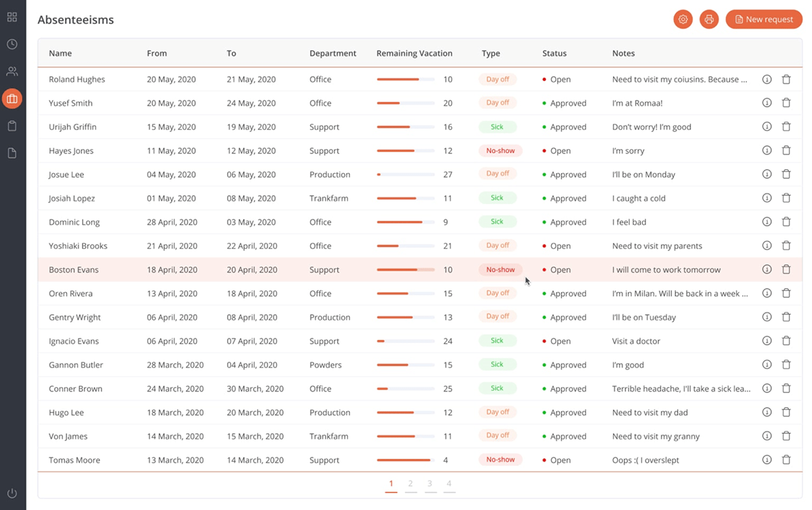Select the document page icon in sidebar
This screenshot has width=812, height=510.
click(12, 152)
